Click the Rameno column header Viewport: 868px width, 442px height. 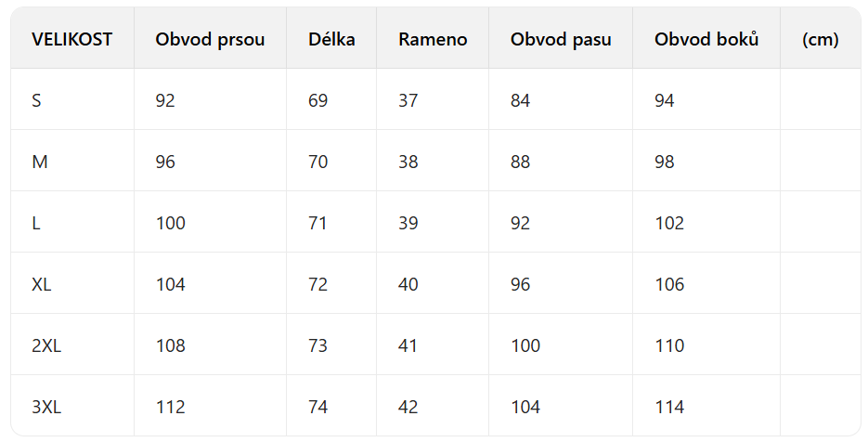(433, 39)
